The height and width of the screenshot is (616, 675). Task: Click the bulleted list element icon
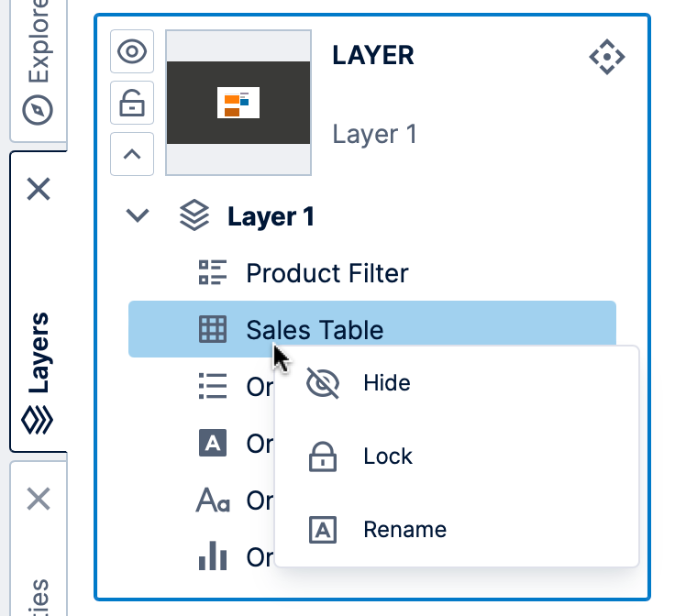[213, 387]
